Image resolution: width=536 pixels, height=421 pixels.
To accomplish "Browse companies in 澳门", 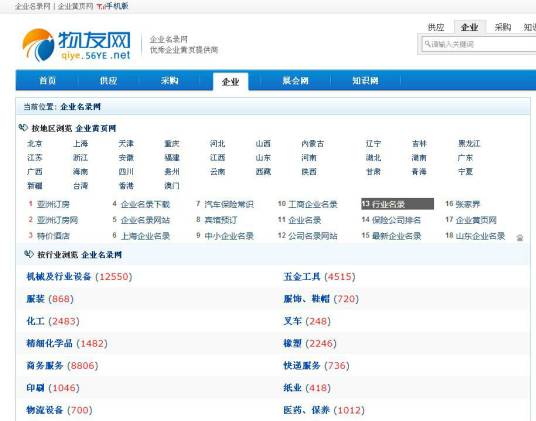I will tap(172, 186).
